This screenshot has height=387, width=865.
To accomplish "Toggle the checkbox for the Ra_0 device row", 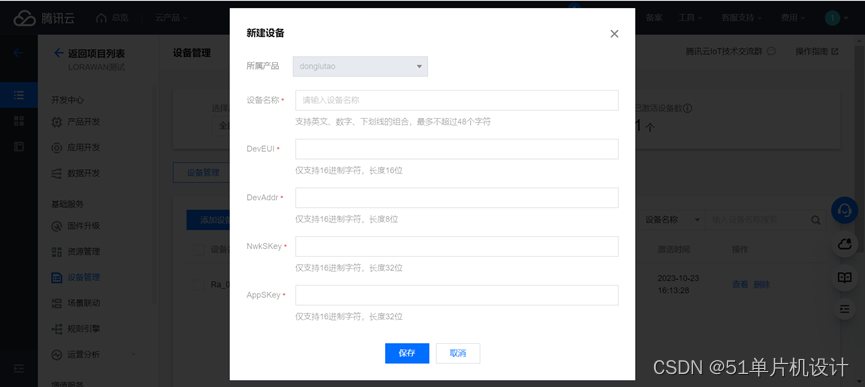I will pos(199,284).
